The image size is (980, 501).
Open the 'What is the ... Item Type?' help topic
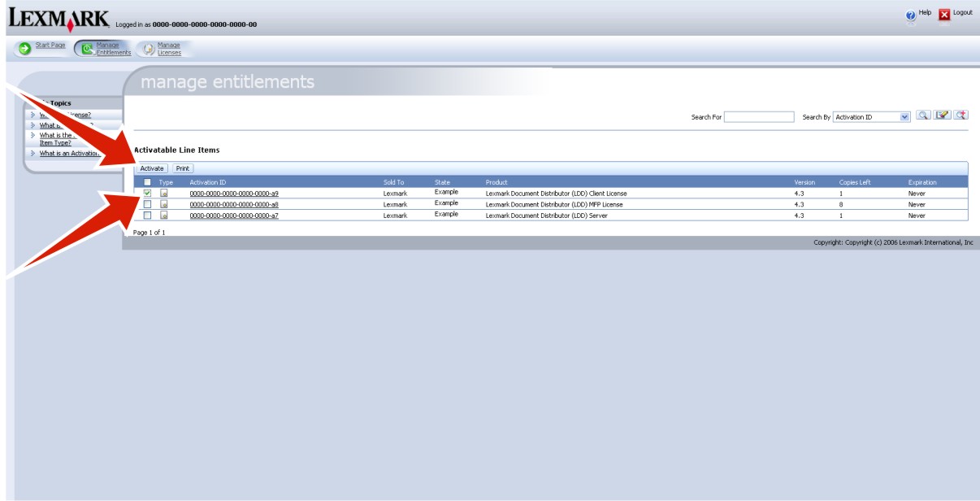(x=57, y=139)
